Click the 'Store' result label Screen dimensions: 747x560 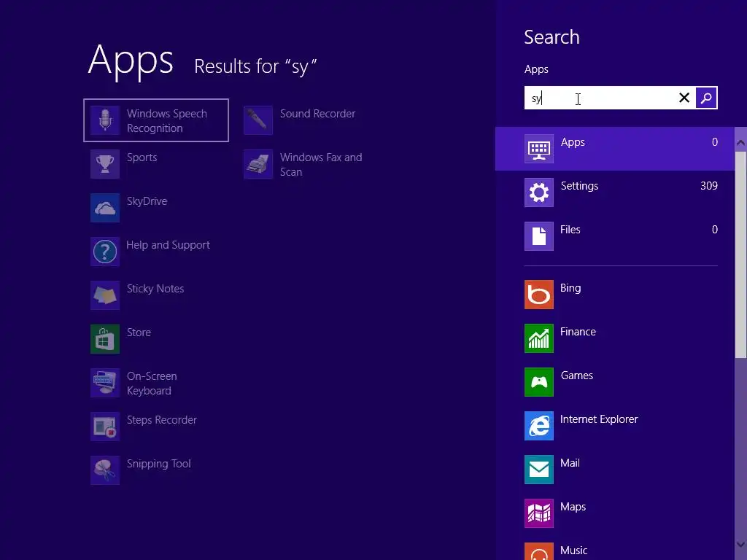pyautogui.click(x=139, y=332)
